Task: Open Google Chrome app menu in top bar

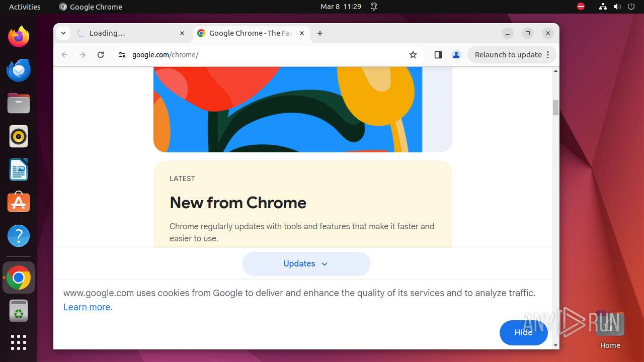Action: tap(91, 7)
